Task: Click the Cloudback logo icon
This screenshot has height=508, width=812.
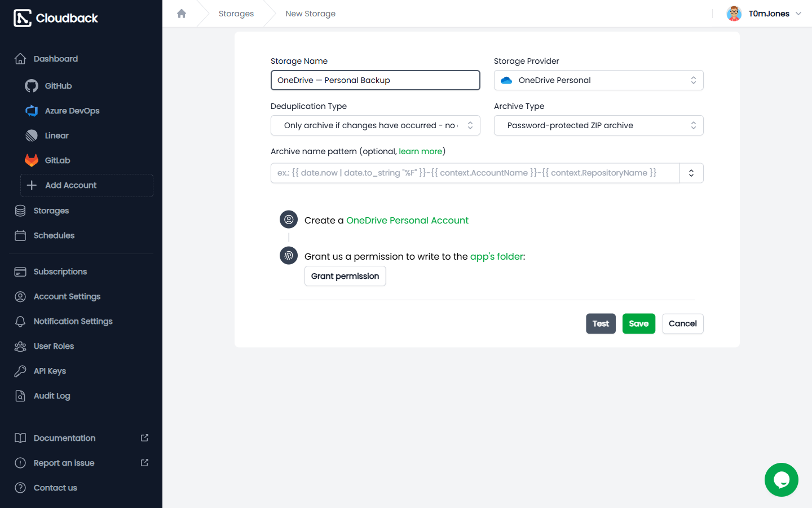Action: coord(23,18)
